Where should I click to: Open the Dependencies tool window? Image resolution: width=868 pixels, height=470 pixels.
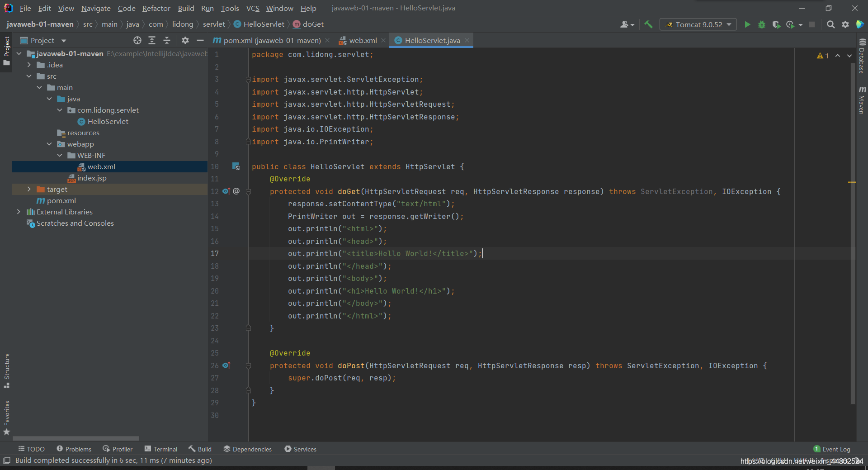248,449
